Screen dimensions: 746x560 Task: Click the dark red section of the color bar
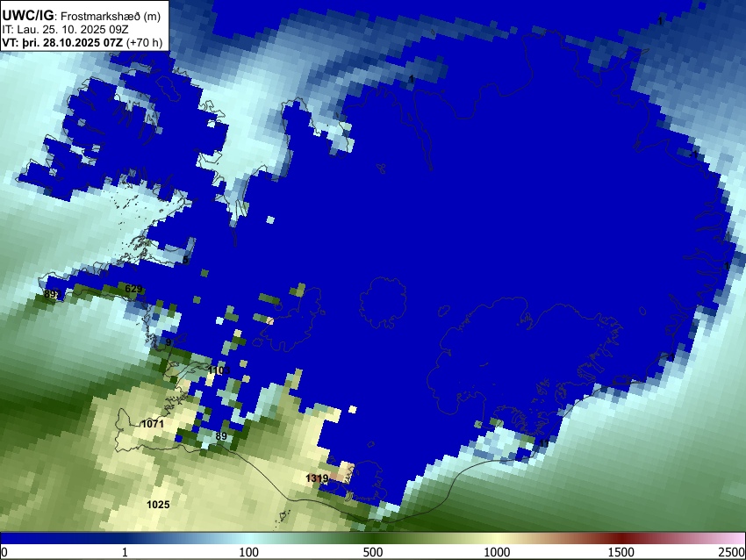tap(621, 539)
